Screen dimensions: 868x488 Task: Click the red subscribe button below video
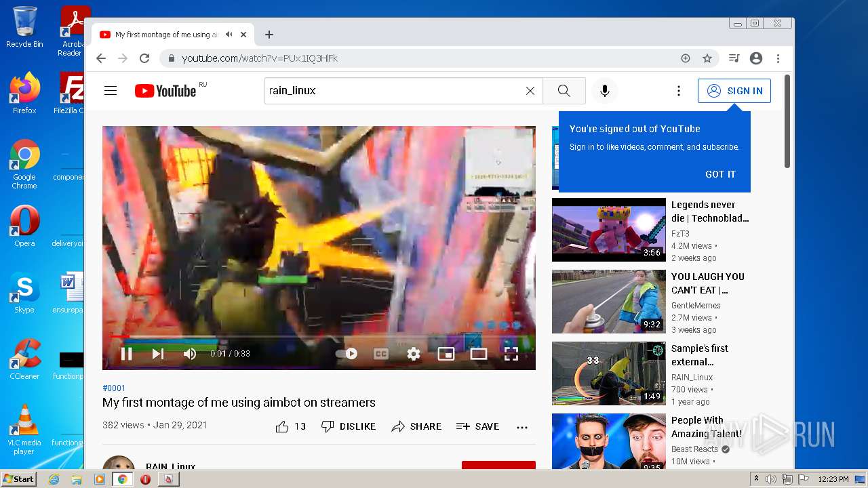click(498, 465)
